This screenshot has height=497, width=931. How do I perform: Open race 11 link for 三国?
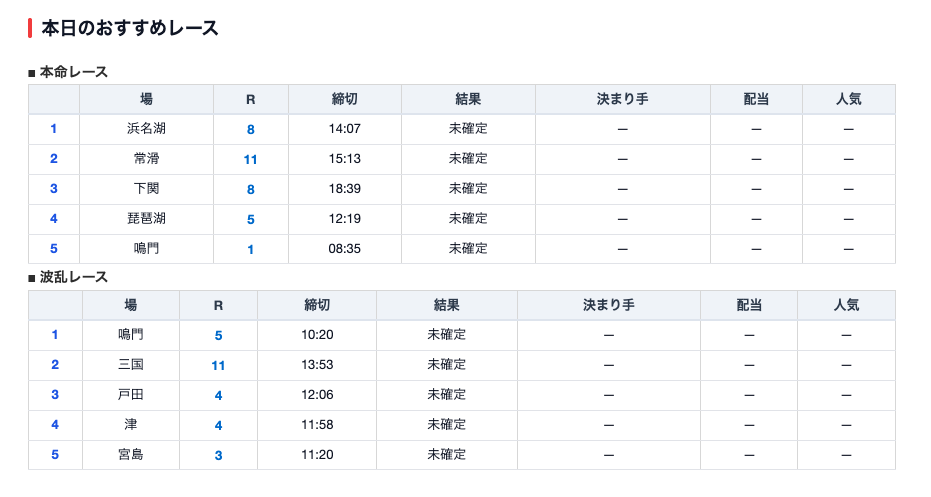pos(218,365)
